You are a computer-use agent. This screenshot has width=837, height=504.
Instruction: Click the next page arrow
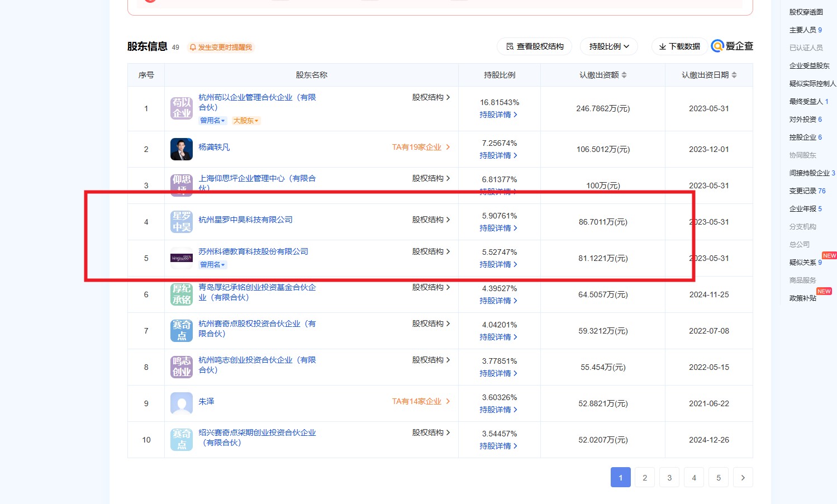[743, 477]
